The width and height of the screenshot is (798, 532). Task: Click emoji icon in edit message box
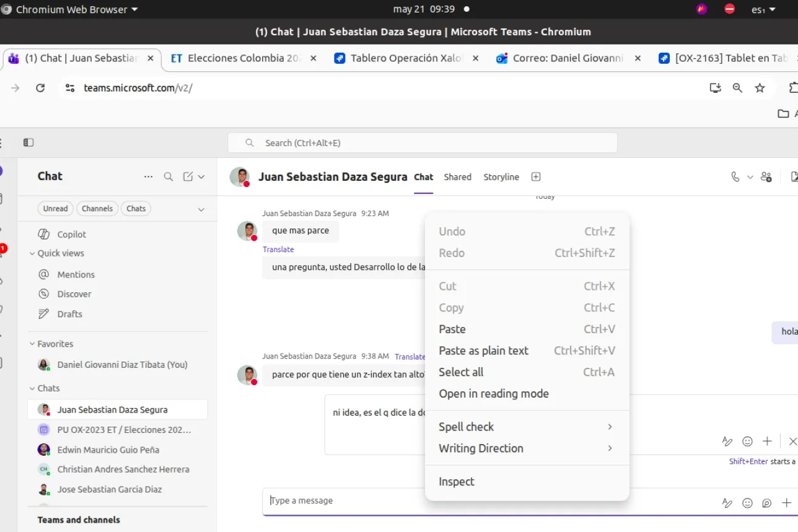coord(747,441)
